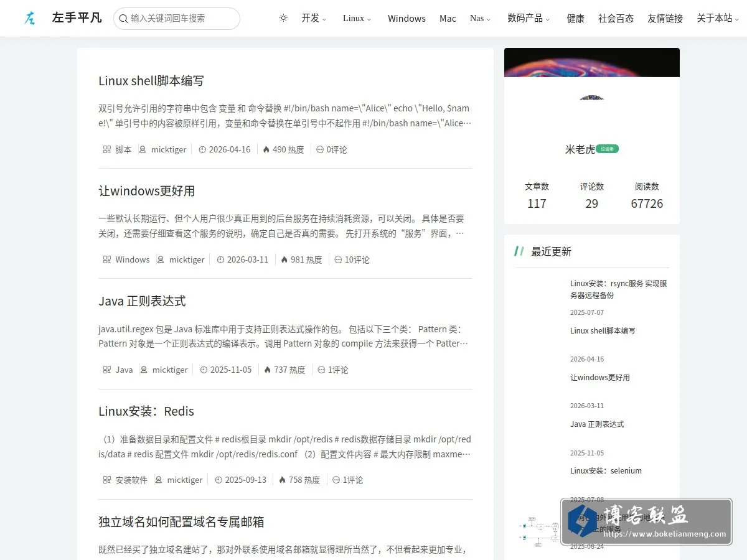Screen dimensions: 747x560
Task: Click the clock icon next to 2026-04-16
Action: 202,149
